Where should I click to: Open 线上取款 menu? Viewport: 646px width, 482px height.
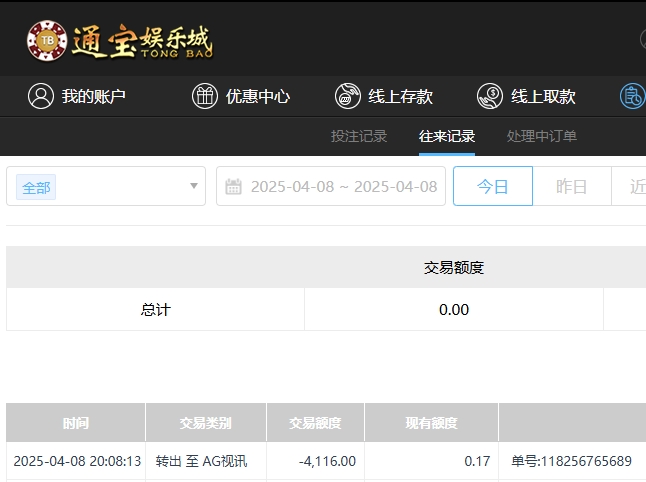(x=543, y=96)
